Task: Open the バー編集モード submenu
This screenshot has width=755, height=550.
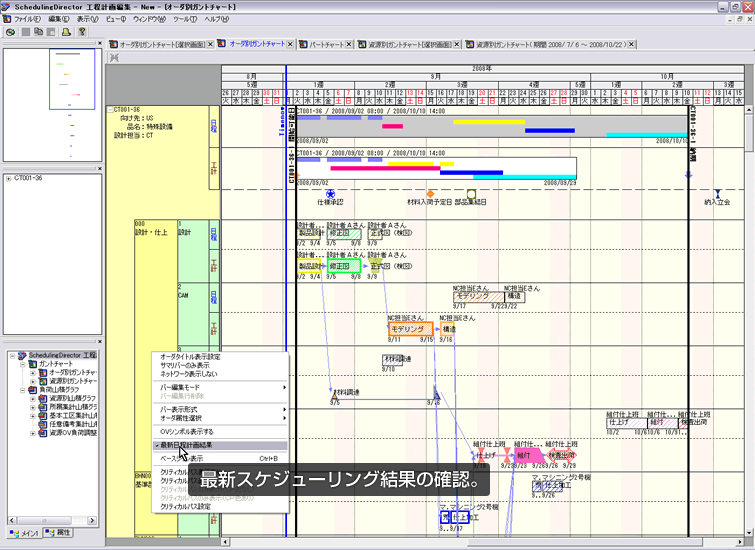Action: 221,387
